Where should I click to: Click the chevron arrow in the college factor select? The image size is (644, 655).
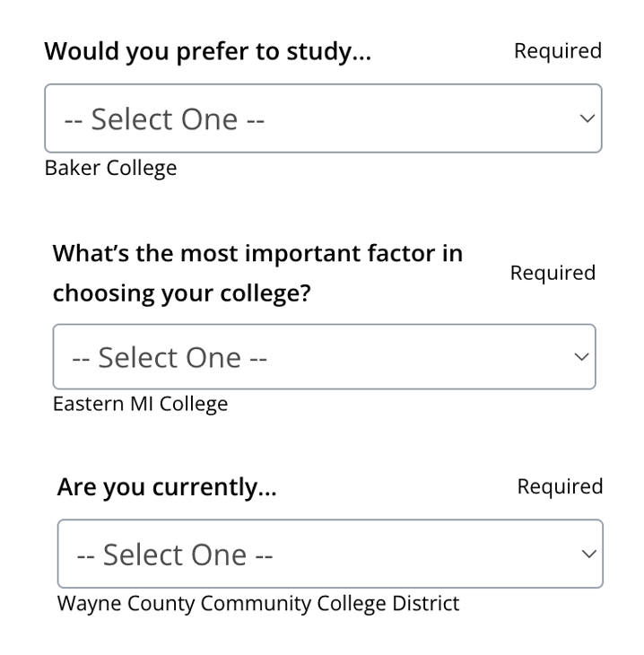tap(581, 357)
